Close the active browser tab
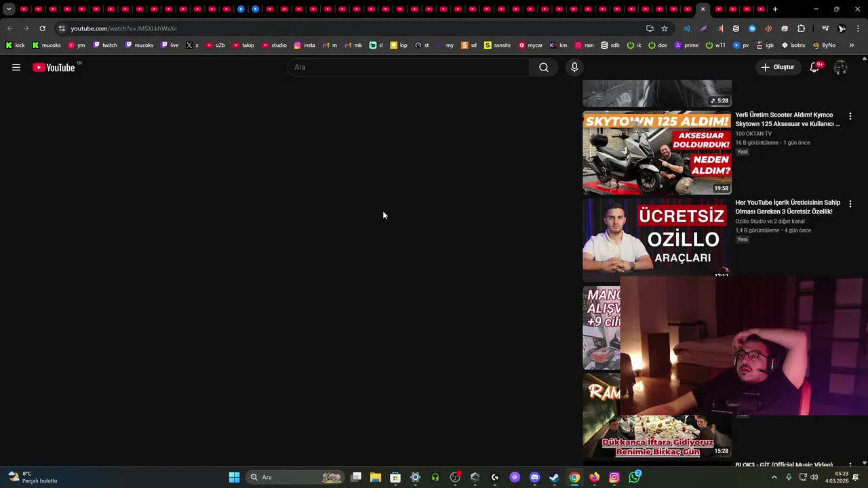 703,9
